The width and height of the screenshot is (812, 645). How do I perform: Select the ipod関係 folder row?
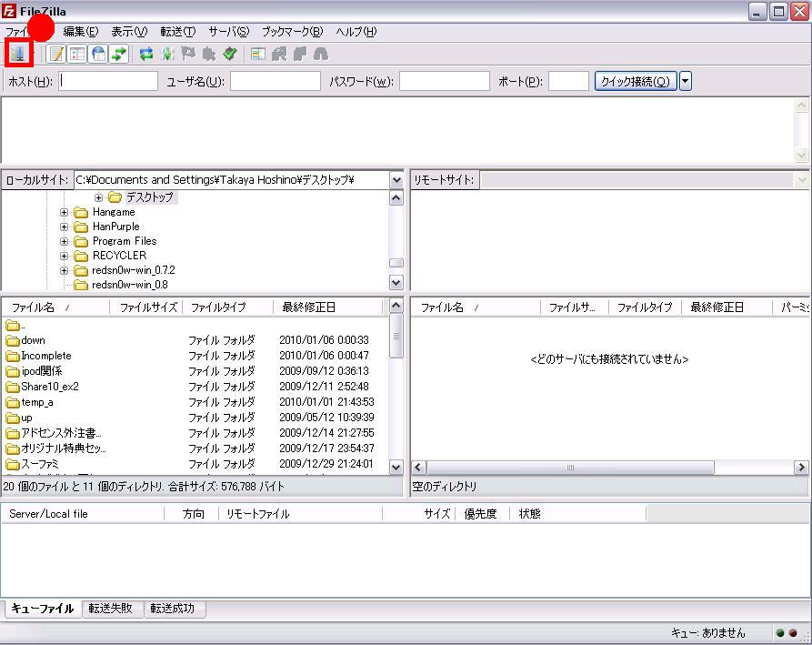[x=195, y=371]
